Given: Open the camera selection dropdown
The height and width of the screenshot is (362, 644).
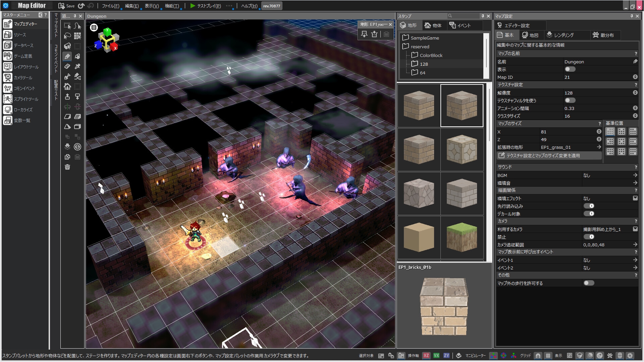Looking at the screenshot, I should [x=635, y=229].
